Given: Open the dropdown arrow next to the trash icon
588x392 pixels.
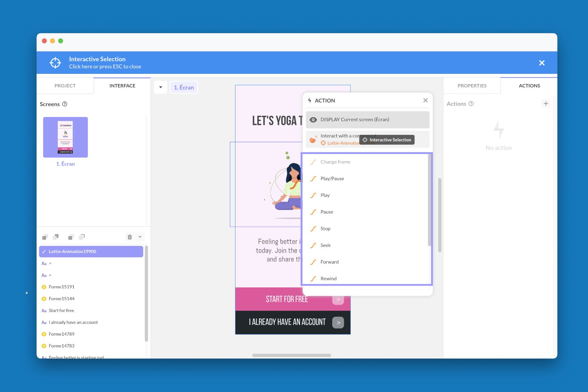Looking at the screenshot, I should [x=140, y=237].
